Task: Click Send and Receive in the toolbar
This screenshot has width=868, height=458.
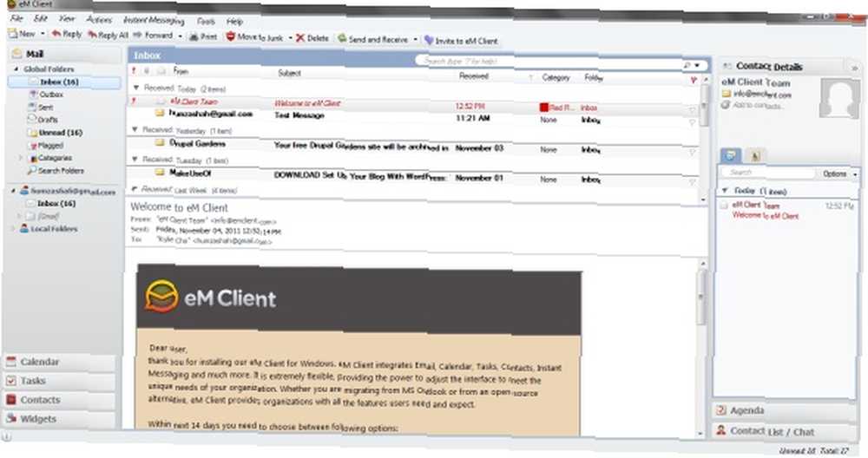Action: tap(372, 39)
